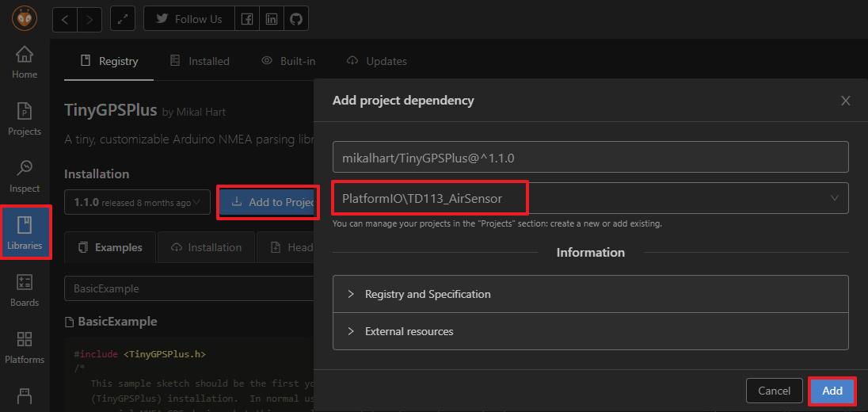Switch to the Built-in tab
The height and width of the screenshot is (412, 868).
click(287, 61)
